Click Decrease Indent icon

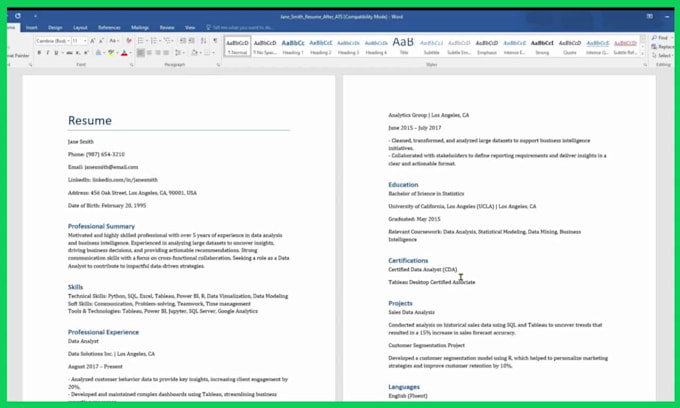[183, 41]
